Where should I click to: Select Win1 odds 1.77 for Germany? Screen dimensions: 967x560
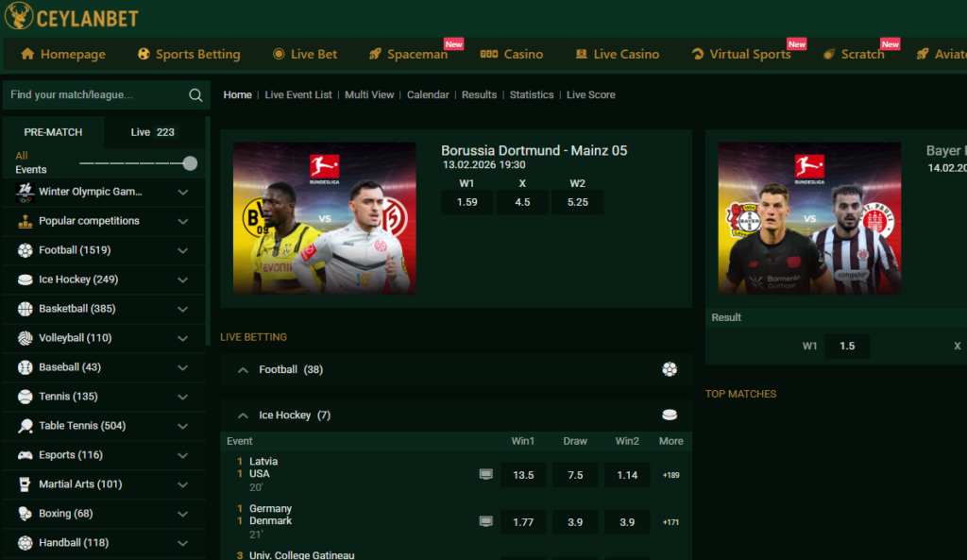pos(523,522)
